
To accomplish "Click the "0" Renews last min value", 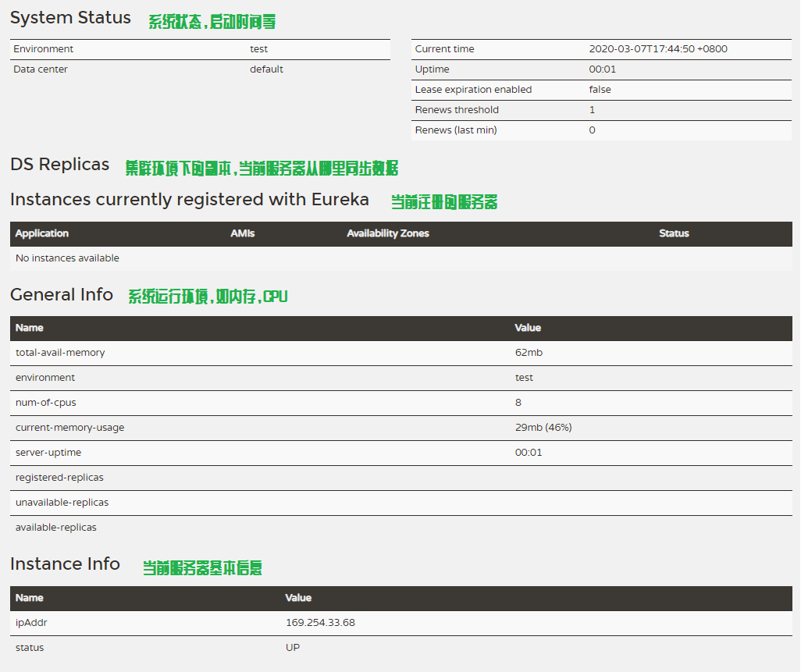I will (592, 130).
